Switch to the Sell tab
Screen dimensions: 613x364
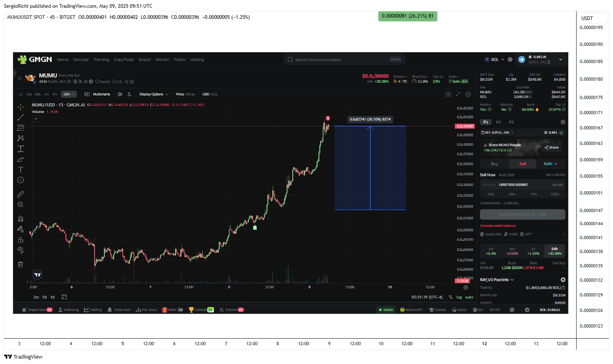523,164
